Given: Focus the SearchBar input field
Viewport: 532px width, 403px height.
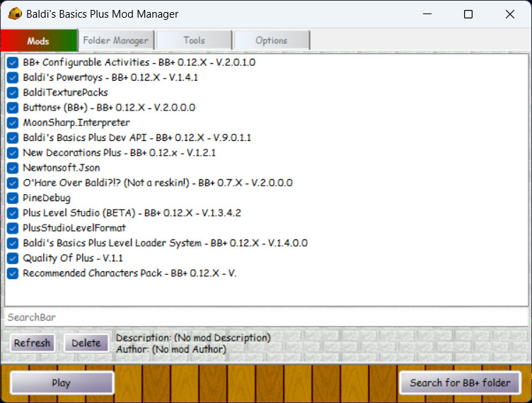Looking at the screenshot, I should [x=266, y=317].
